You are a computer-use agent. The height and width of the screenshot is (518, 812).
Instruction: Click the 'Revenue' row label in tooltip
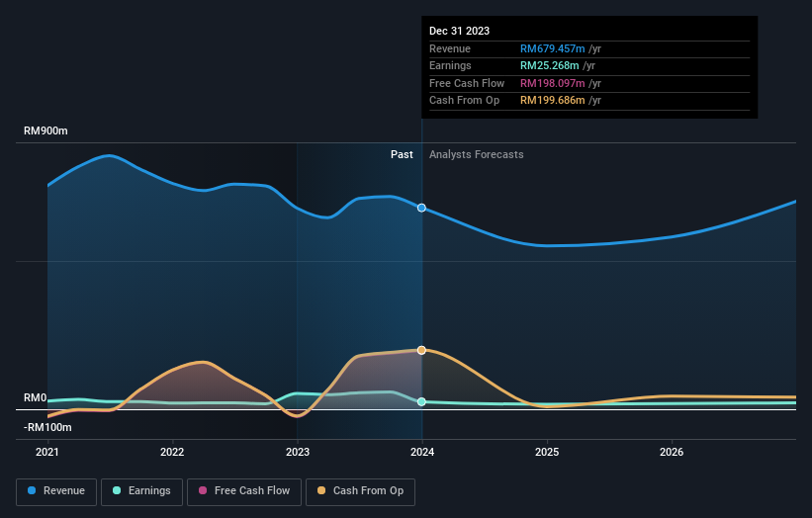(x=449, y=48)
